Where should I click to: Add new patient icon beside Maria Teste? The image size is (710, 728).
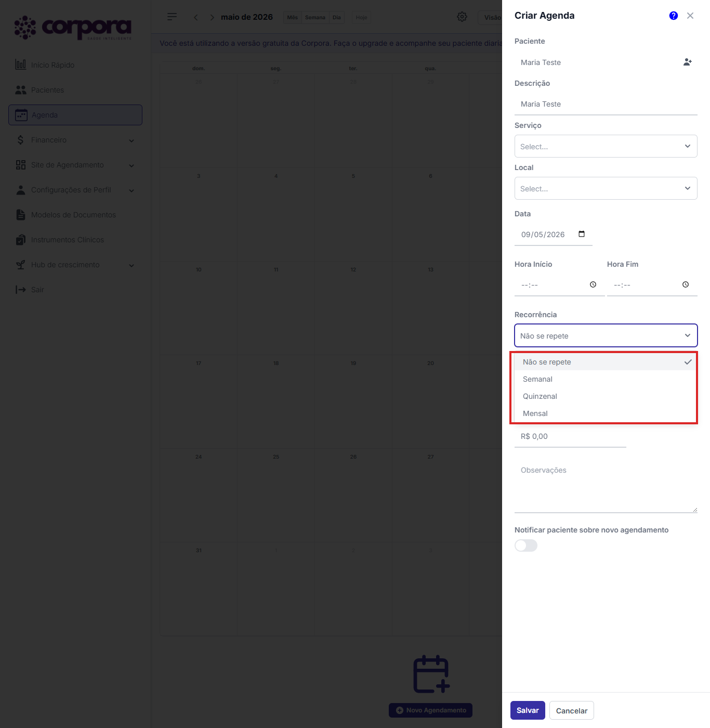click(688, 62)
